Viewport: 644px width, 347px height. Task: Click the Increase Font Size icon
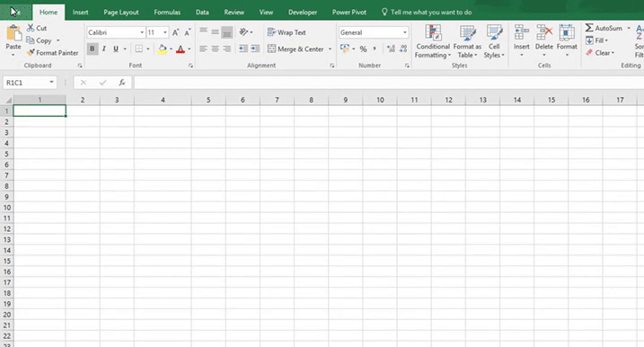tap(175, 32)
